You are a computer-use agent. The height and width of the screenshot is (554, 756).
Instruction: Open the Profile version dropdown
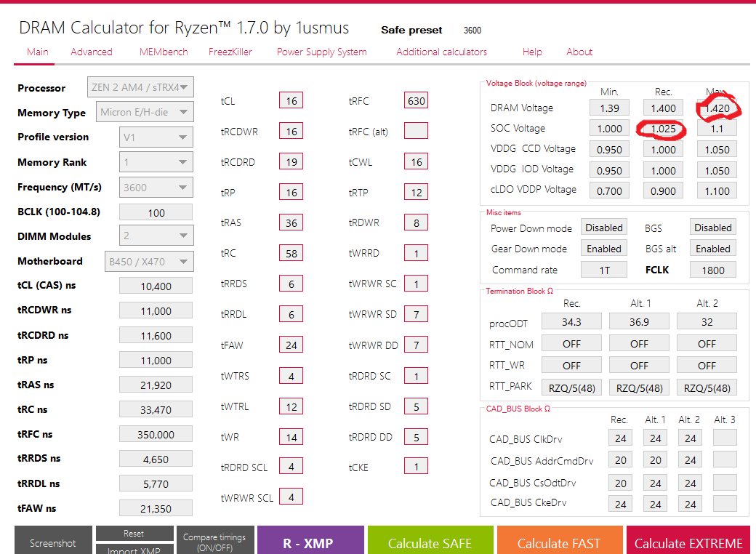(x=156, y=137)
